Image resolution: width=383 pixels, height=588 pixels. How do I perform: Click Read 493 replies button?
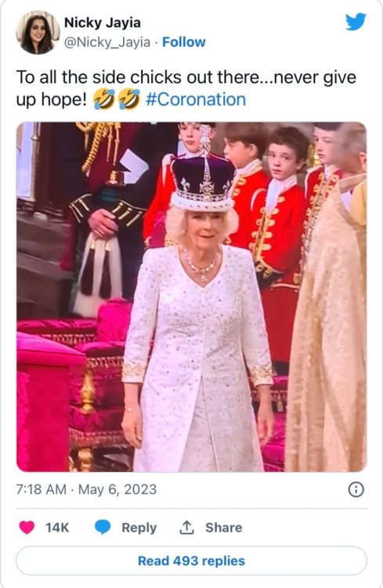(191, 561)
